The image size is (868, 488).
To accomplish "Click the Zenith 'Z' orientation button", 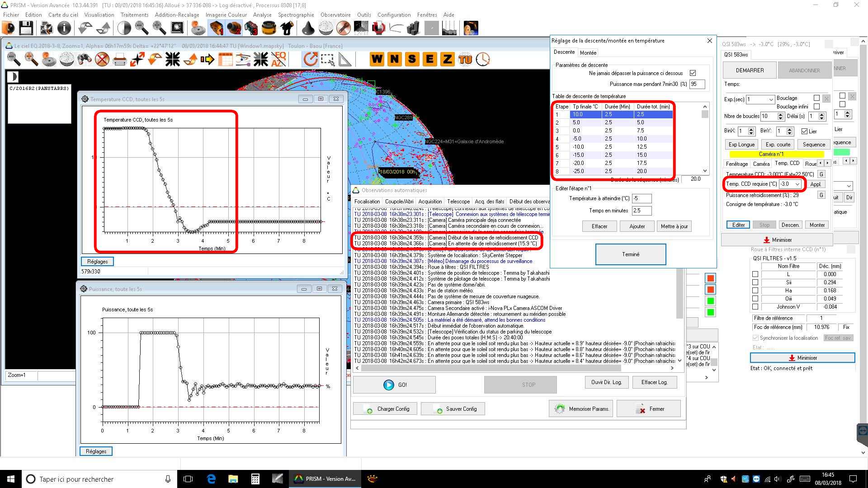I will (x=447, y=59).
